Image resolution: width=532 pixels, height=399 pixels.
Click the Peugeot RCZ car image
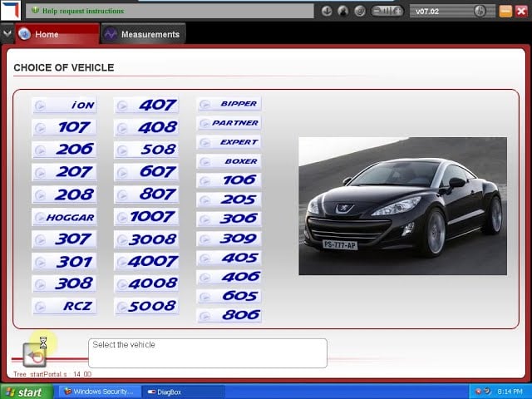(402, 206)
